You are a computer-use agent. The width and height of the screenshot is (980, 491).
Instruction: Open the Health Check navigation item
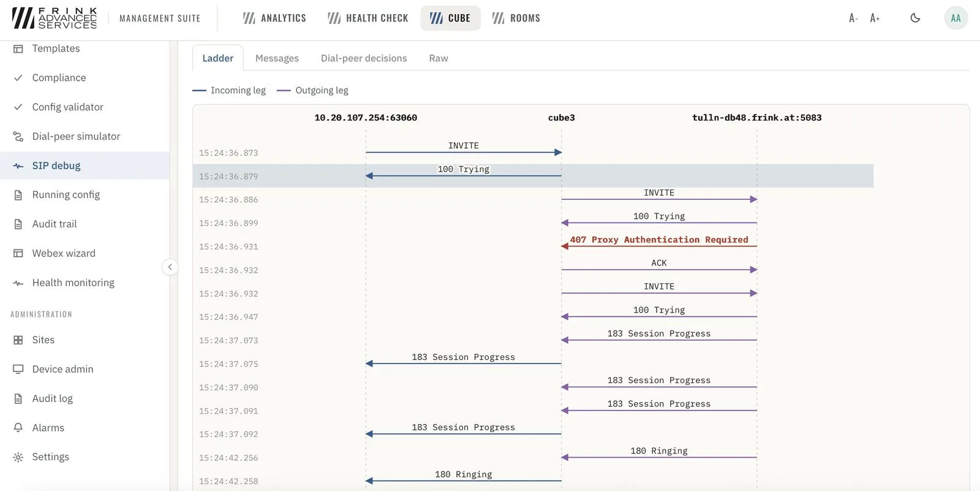coord(368,18)
